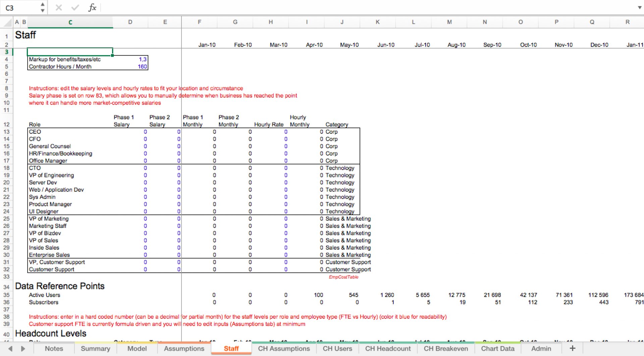Select the UI Designer cell
Screen dimensions: 644x356
pyautogui.click(x=70, y=212)
